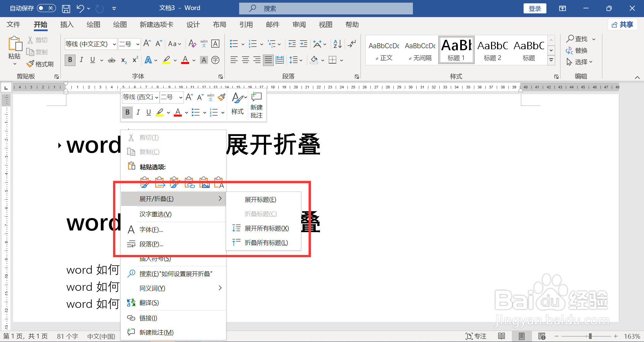The height and width of the screenshot is (342, 644).
Task: Click the Character Border icon
Action: (x=215, y=44)
